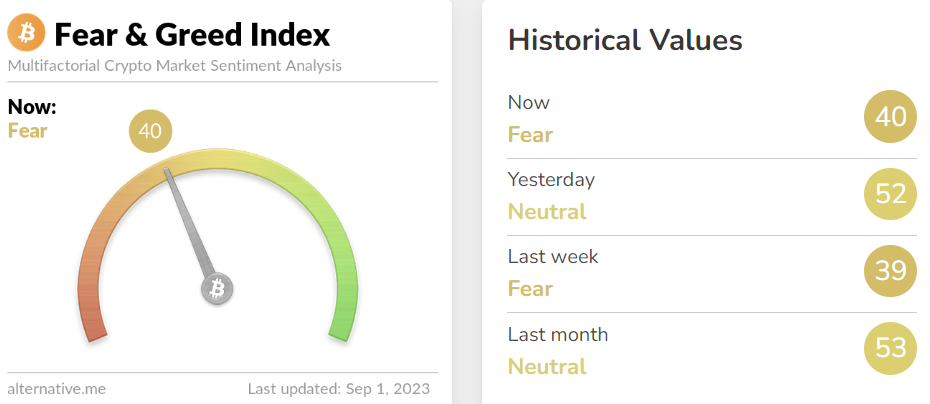Click the Multifactorial Crypto Market Sentiment subtitle
The height and width of the screenshot is (404, 930).
[175, 66]
